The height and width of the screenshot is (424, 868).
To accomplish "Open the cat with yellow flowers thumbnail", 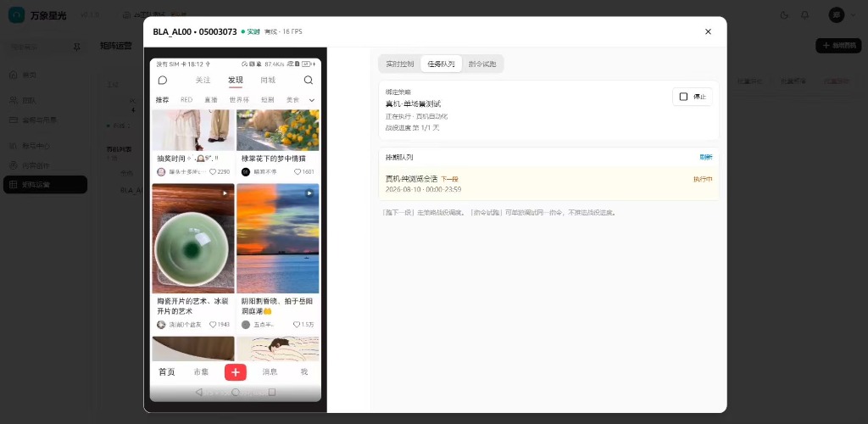I will 278,130.
